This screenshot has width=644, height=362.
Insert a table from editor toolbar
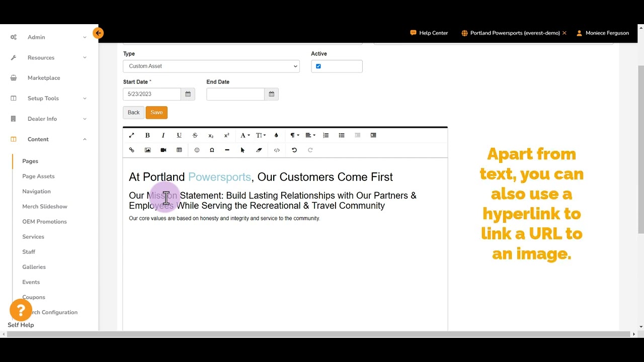[179, 150]
